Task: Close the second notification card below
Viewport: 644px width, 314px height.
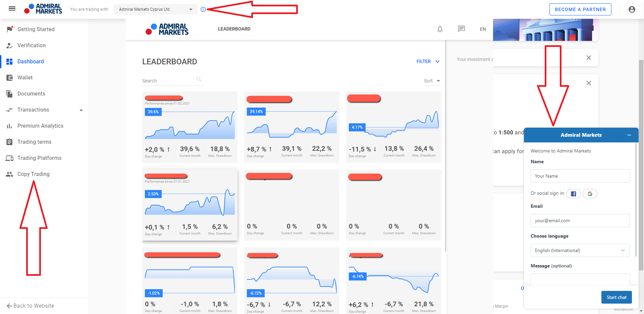Action: coord(589,83)
